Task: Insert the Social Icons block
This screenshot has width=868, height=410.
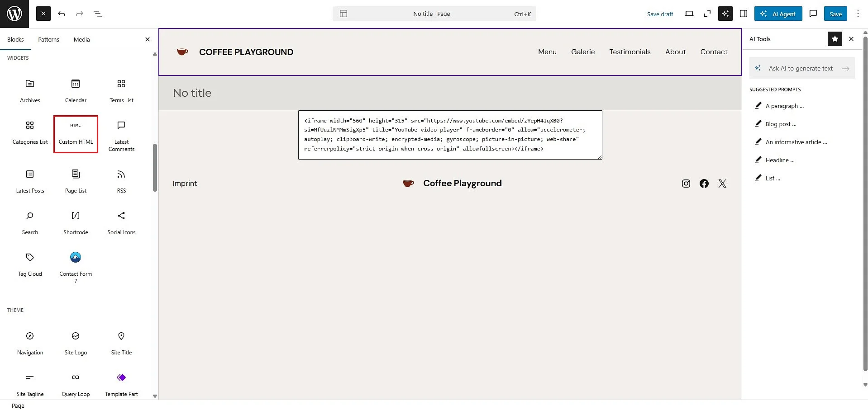Action: (121, 222)
